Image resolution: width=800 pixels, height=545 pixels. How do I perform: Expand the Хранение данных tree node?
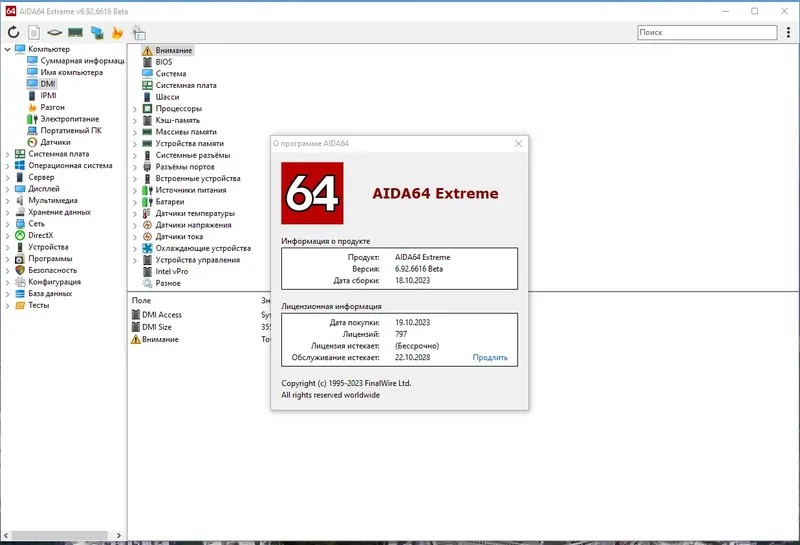(7, 212)
